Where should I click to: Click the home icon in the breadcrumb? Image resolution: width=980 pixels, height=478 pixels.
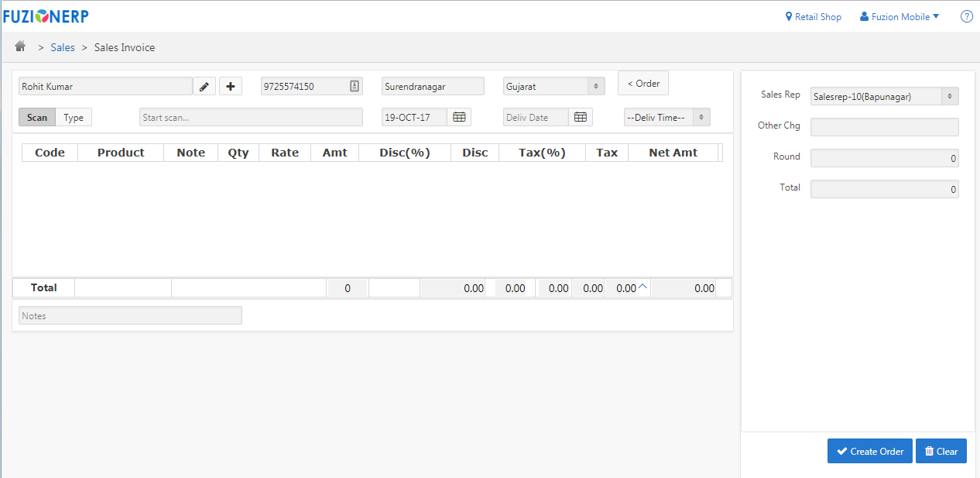(19, 46)
